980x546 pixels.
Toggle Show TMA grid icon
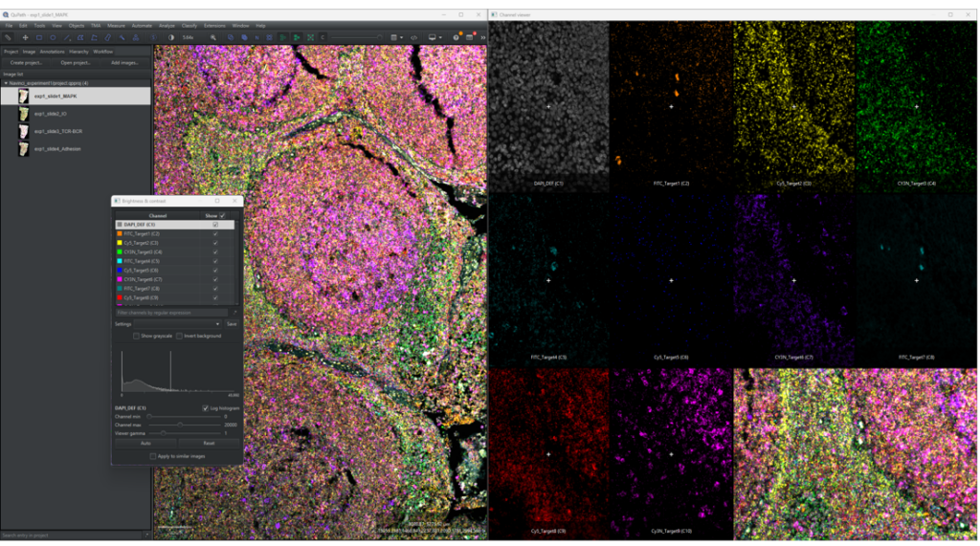pos(269,37)
